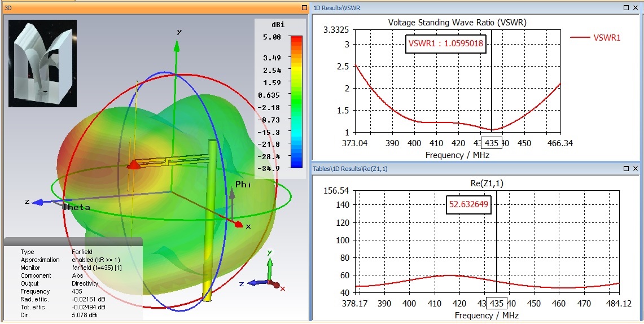This screenshot has width=644, height=324.
Task: Click the 373.04 frequency minimum in VSWR plot
Action: pyautogui.click(x=355, y=143)
